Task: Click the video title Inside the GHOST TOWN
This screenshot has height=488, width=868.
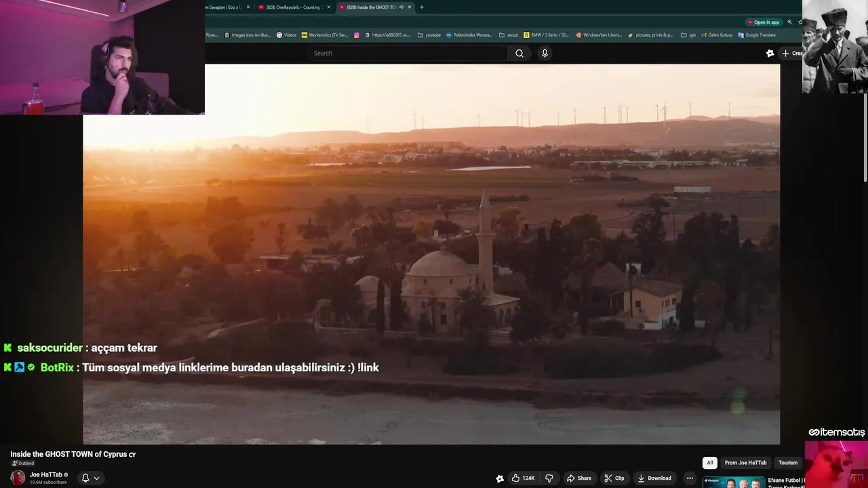Action: click(73, 454)
